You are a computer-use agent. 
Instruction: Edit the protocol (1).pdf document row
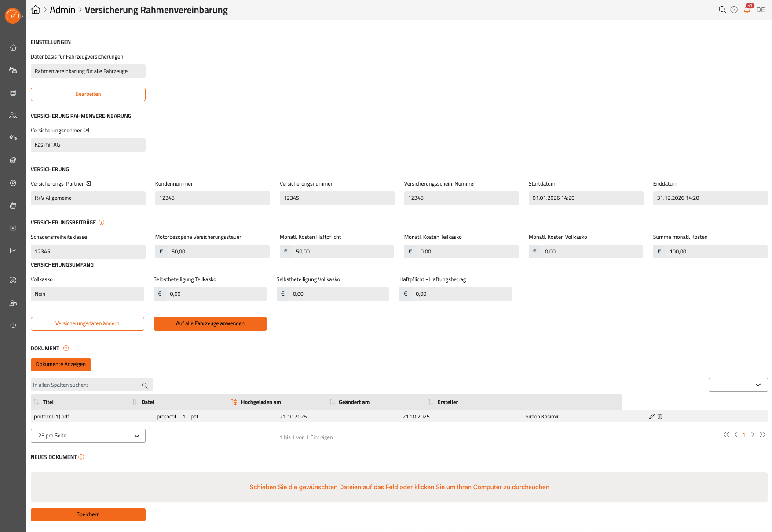pyautogui.click(x=651, y=416)
